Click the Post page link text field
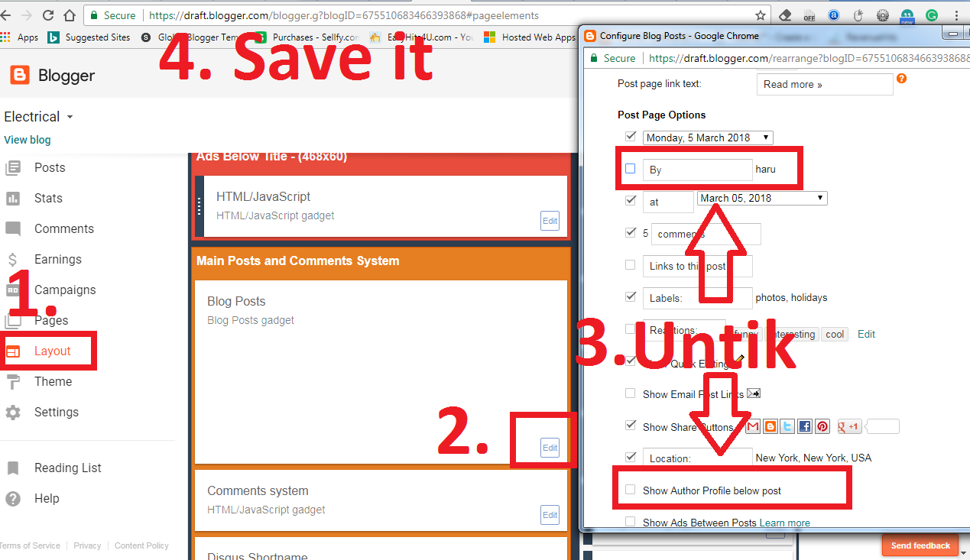The height and width of the screenshot is (560, 970). coord(826,84)
